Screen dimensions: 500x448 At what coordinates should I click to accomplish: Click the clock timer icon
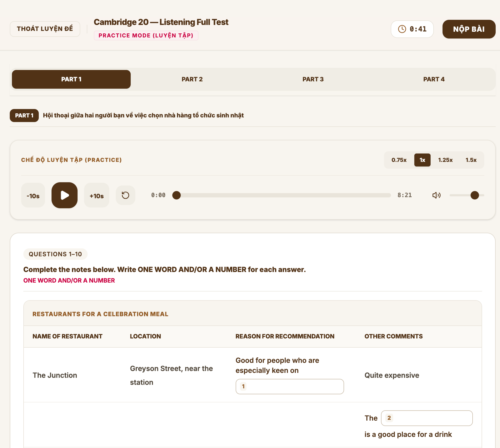[402, 29]
